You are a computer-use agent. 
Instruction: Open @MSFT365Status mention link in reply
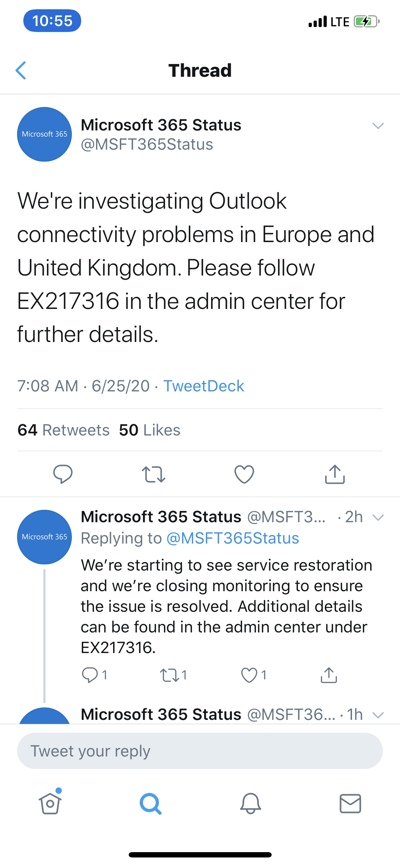click(233, 538)
